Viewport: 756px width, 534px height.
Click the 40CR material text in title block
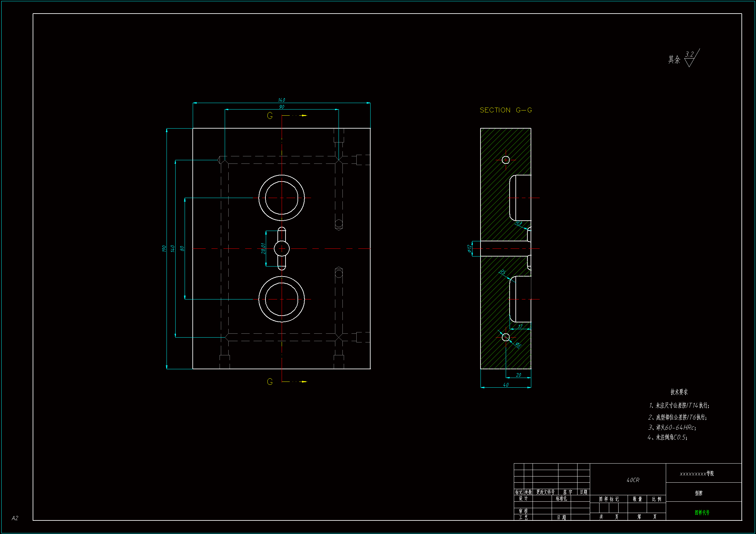[x=633, y=480]
